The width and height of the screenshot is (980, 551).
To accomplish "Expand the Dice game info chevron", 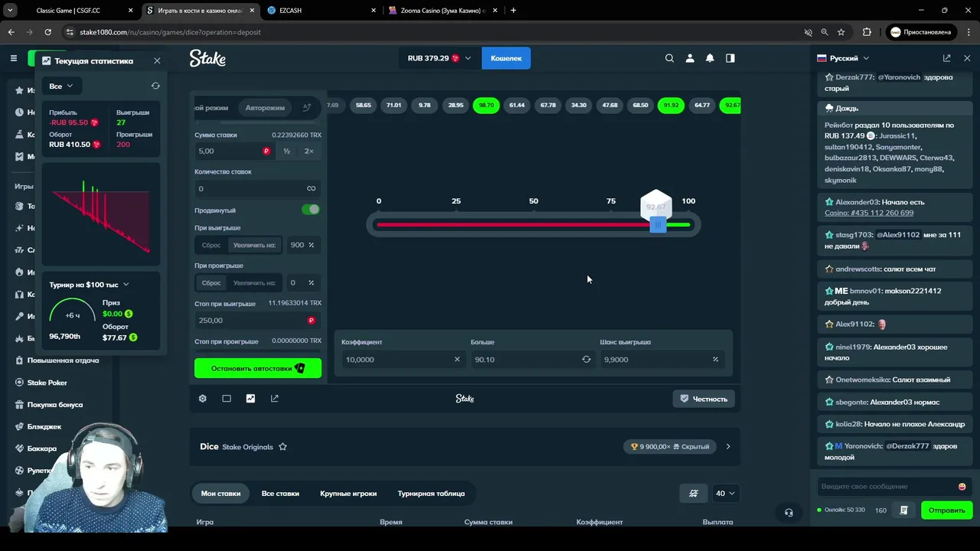I will coord(728,447).
